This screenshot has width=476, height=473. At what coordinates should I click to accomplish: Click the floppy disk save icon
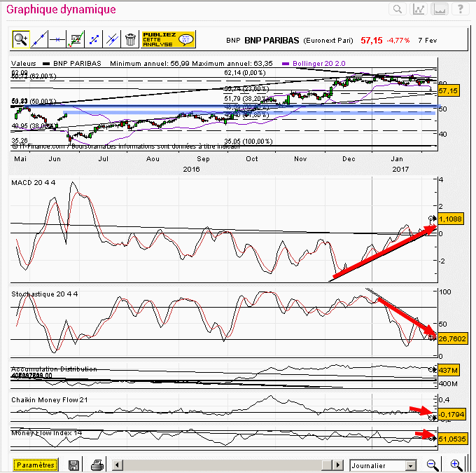(73, 465)
